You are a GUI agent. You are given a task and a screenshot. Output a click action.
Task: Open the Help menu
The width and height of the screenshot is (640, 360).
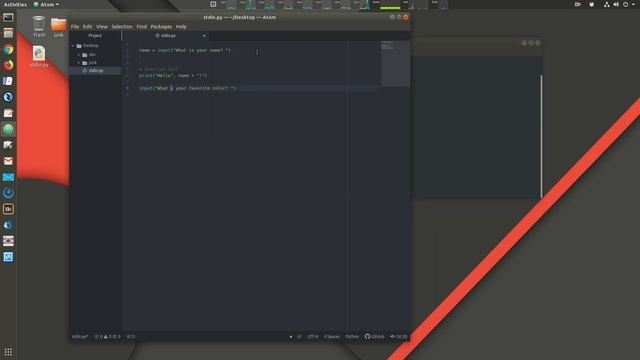[x=181, y=27]
